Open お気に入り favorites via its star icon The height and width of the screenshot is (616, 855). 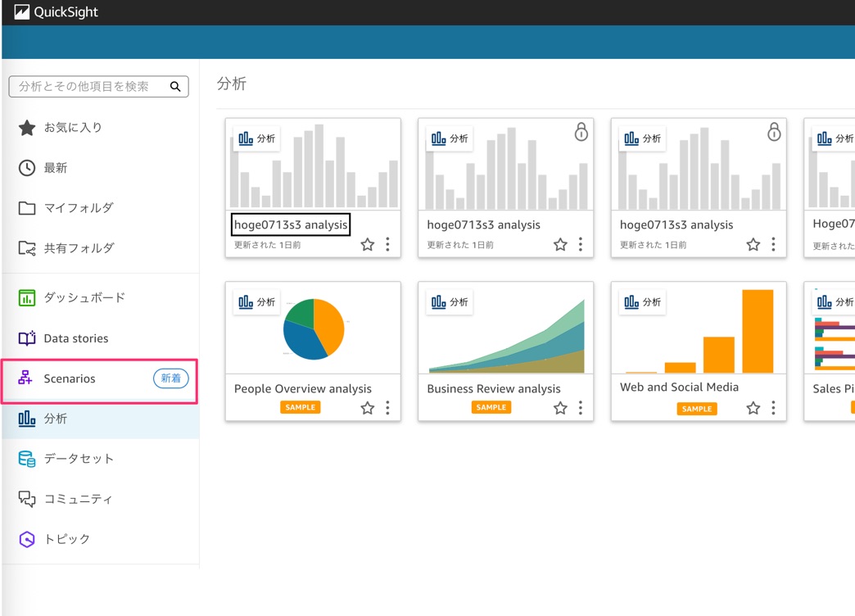click(27, 128)
